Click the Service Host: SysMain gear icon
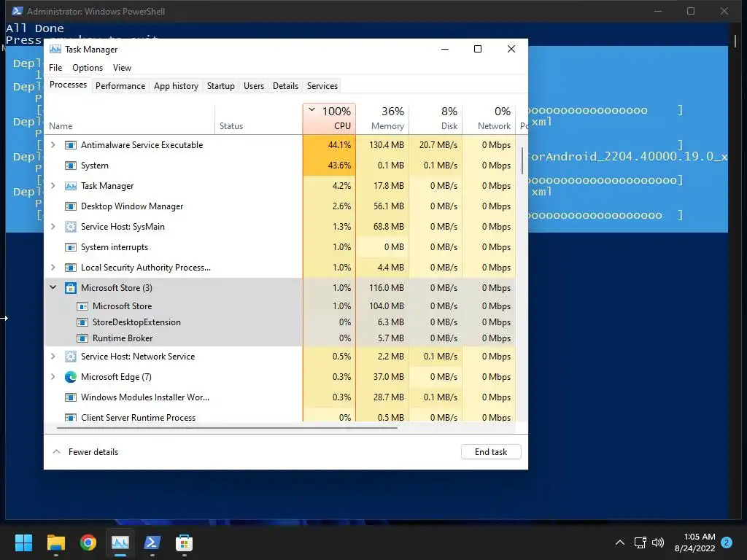 [x=71, y=227]
